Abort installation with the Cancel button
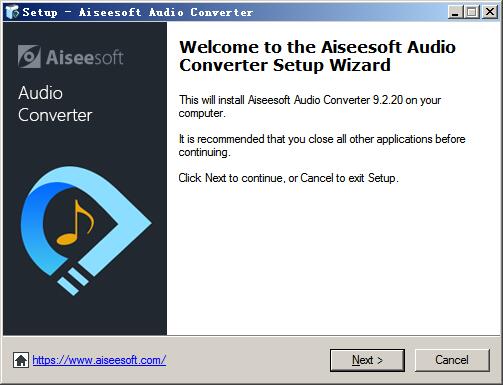The image size is (503, 385). (x=452, y=360)
